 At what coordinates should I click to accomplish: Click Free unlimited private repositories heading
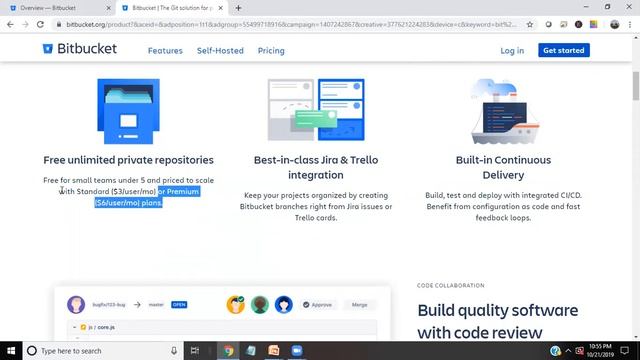[x=129, y=160]
